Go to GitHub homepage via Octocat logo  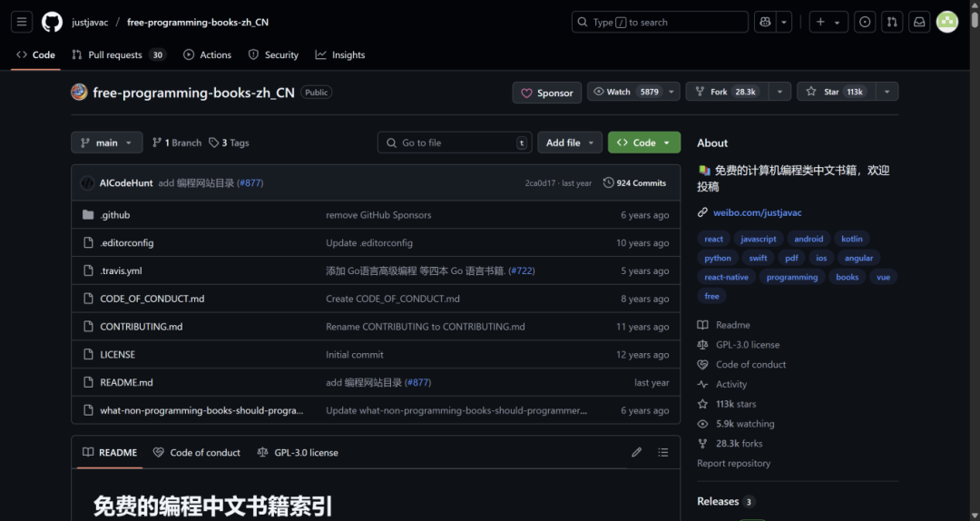pyautogui.click(x=52, y=22)
